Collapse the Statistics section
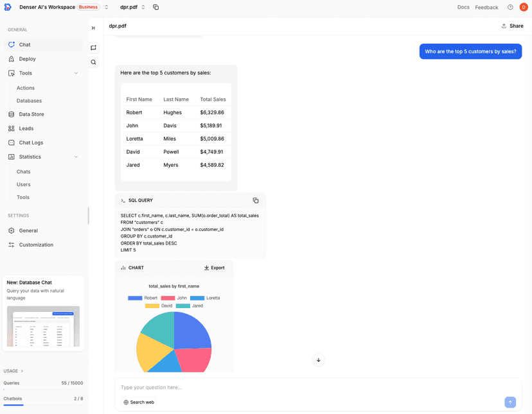Screen dimensions: 532x414 pyautogui.click(x=76, y=156)
